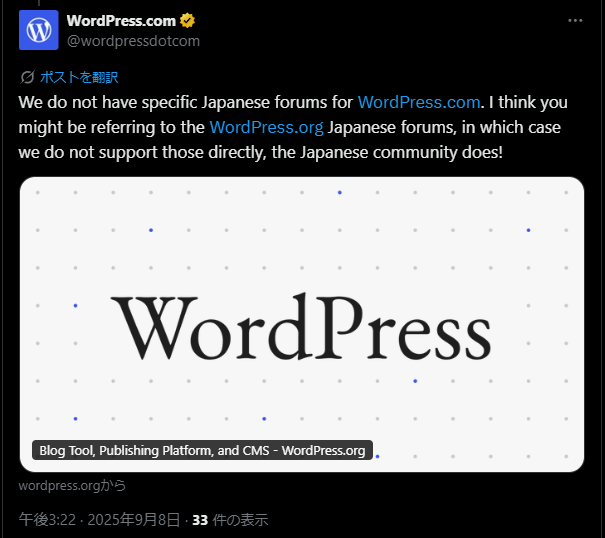
Task: Open the three-dot more options menu
Action: click(x=575, y=20)
